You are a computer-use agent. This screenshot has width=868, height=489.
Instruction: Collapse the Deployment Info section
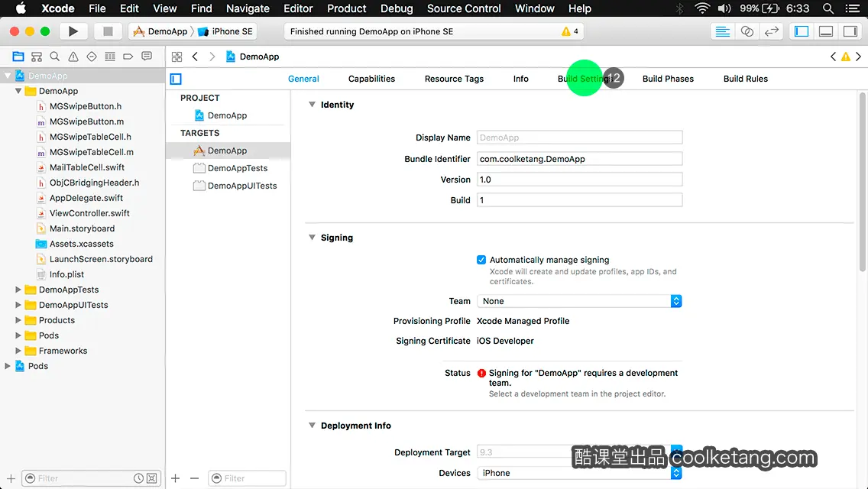[313, 426]
